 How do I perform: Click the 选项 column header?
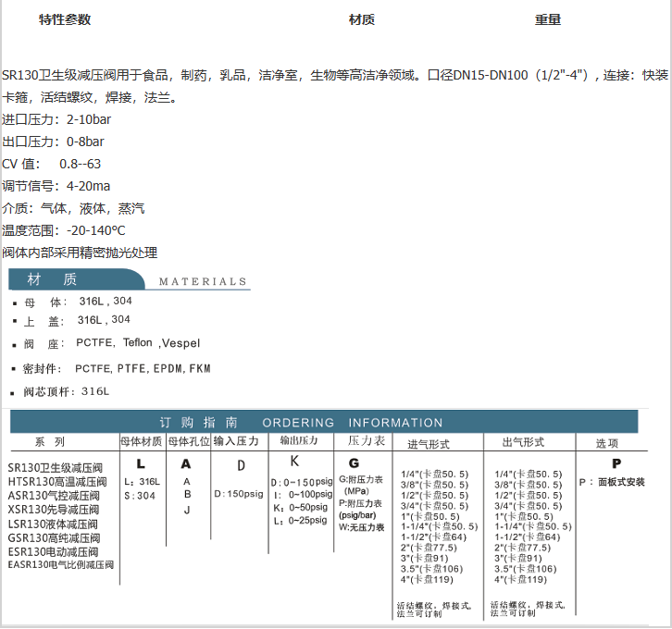click(x=607, y=444)
